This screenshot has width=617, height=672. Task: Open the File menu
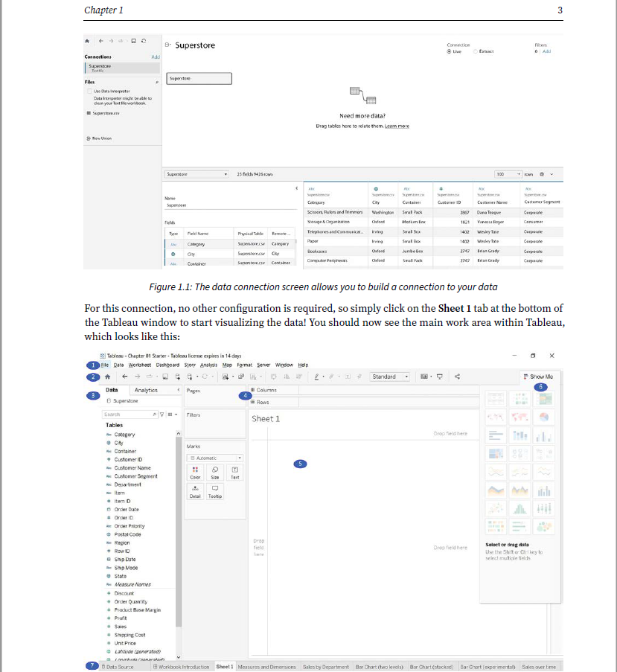tap(104, 365)
